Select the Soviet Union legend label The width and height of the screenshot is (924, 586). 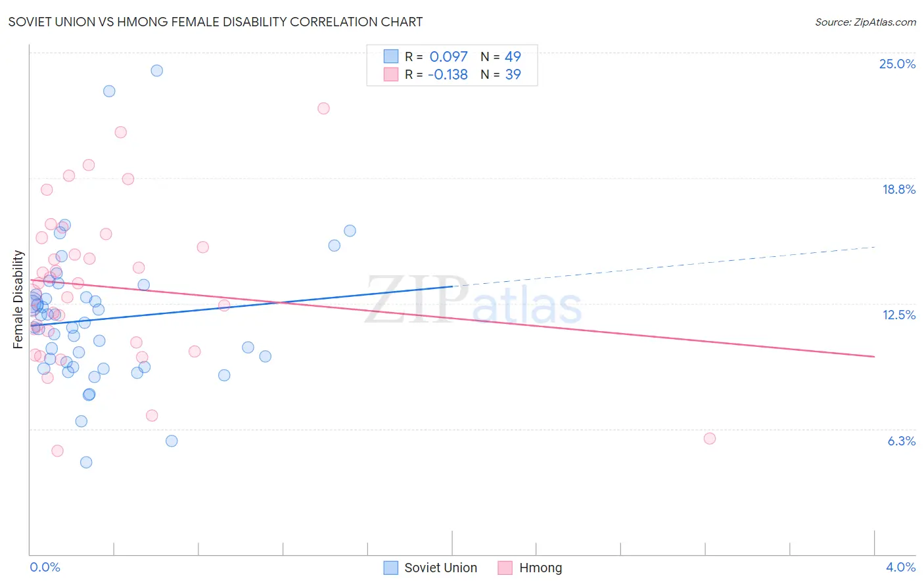tap(441, 568)
